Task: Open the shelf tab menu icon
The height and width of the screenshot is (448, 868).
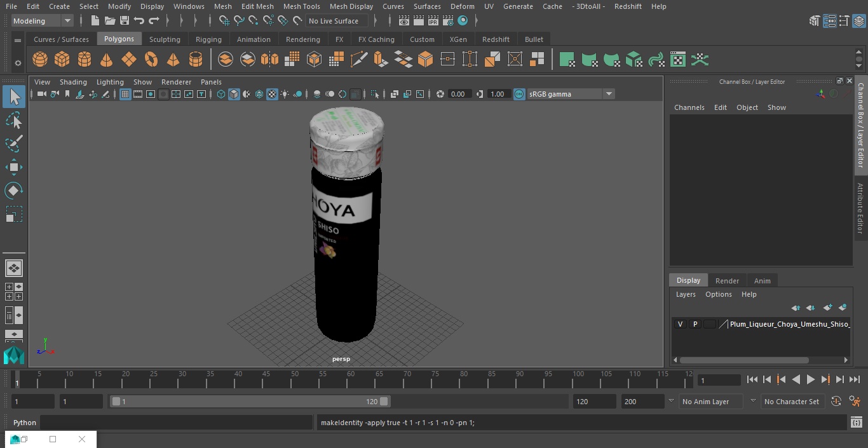Action: [18, 40]
